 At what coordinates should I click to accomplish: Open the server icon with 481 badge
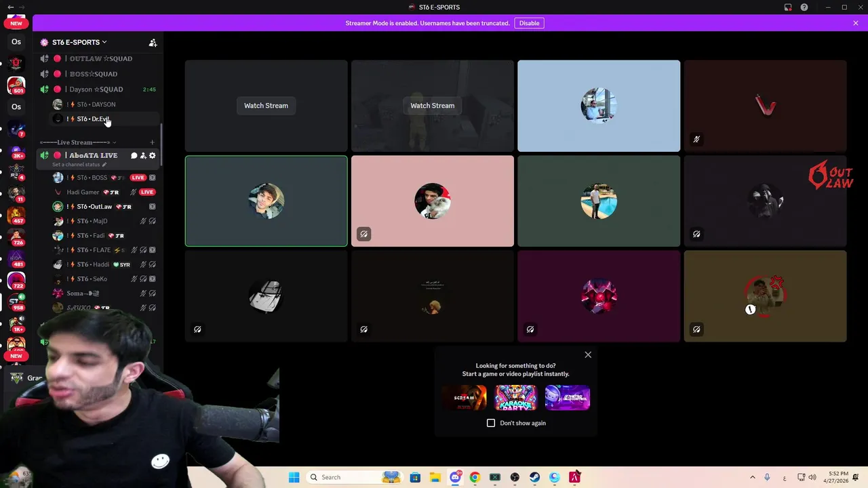(16, 259)
